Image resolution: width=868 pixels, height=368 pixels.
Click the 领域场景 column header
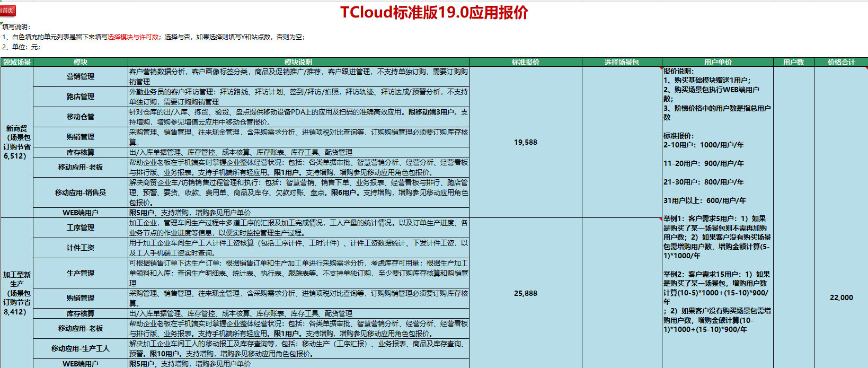click(16, 62)
